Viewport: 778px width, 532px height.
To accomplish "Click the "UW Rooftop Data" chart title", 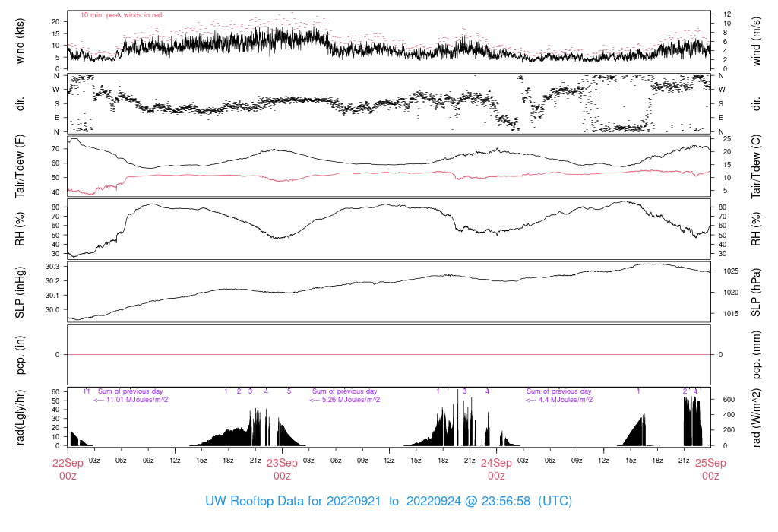I will click(388, 502).
